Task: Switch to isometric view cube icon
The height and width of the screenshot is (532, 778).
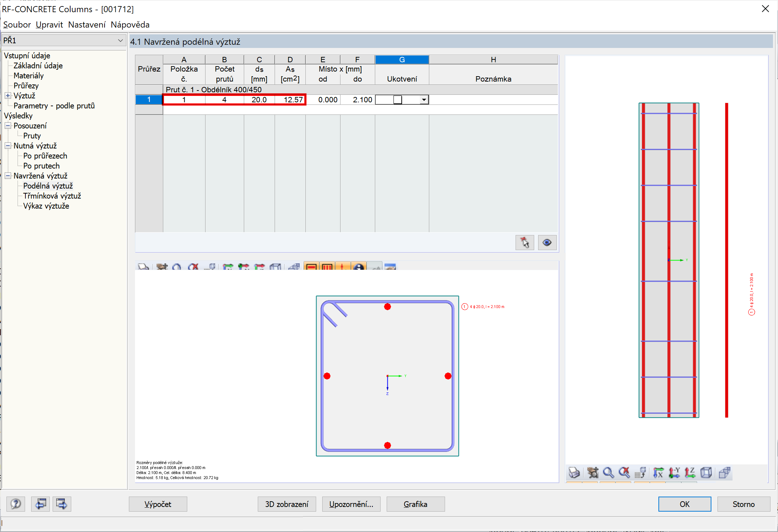Action: [x=706, y=473]
